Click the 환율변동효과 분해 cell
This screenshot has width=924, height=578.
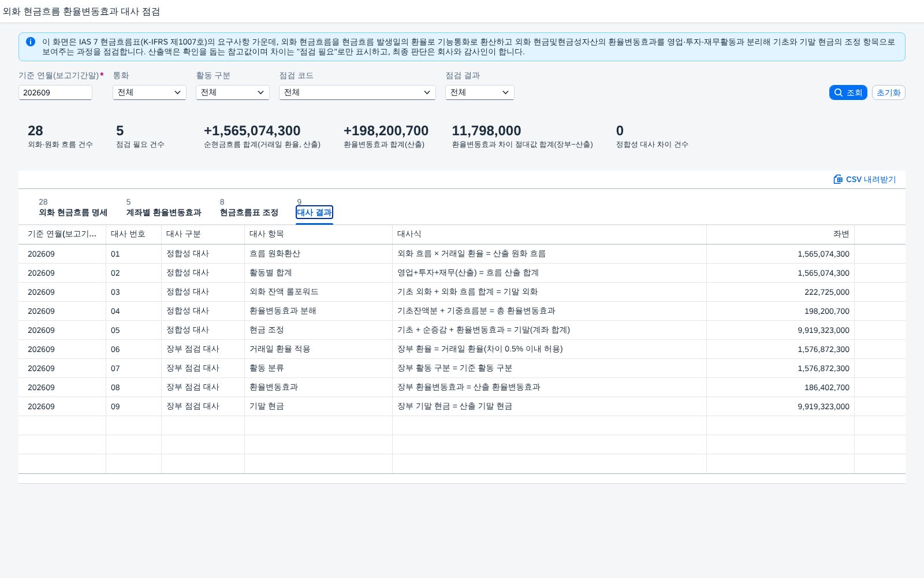tap(319, 311)
